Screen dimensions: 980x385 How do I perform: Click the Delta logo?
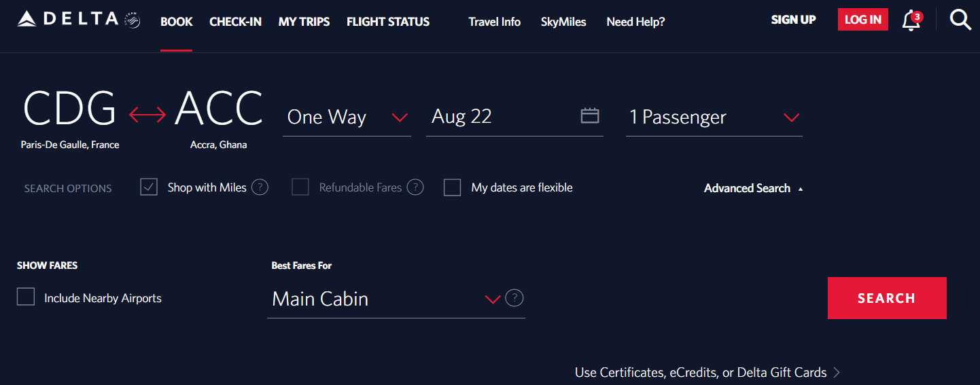pyautogui.click(x=78, y=20)
